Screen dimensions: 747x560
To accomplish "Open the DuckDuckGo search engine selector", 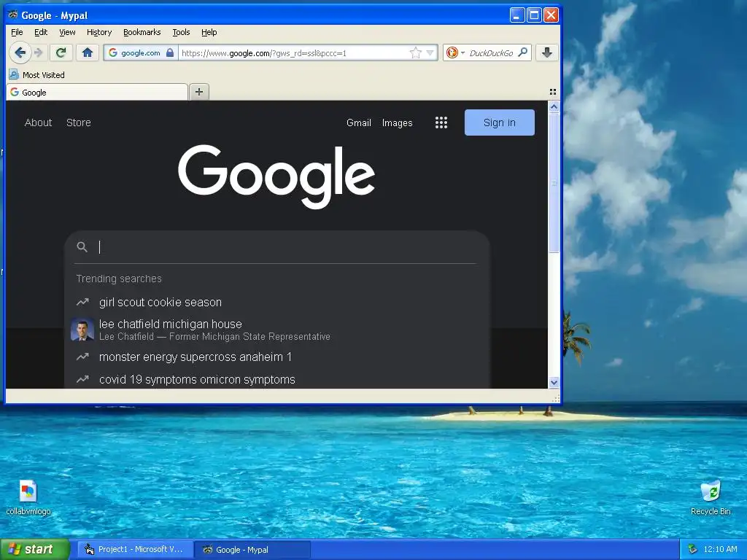I will (x=455, y=52).
